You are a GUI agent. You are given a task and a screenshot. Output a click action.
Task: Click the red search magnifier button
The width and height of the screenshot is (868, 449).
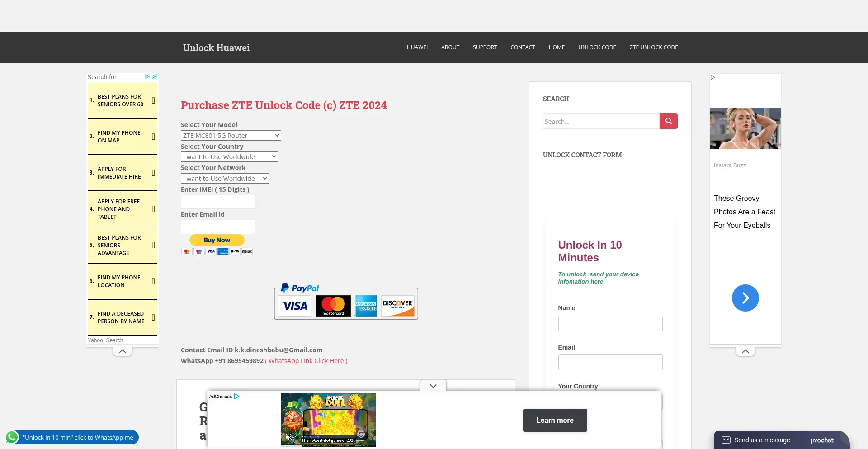click(668, 121)
